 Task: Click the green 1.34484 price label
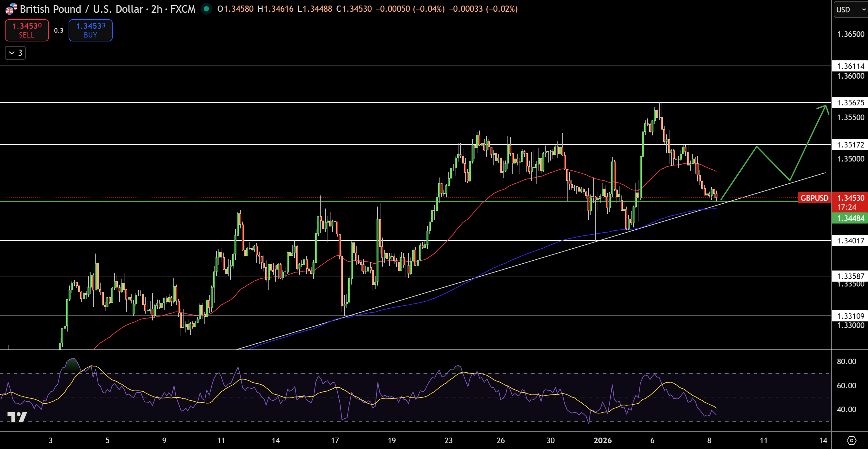click(850, 218)
